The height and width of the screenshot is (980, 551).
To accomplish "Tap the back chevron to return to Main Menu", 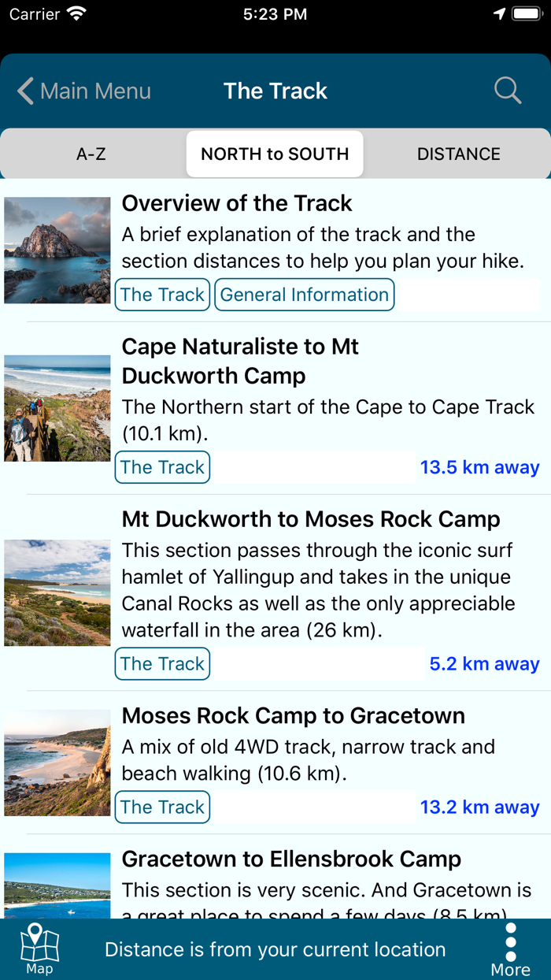I will (x=24, y=91).
